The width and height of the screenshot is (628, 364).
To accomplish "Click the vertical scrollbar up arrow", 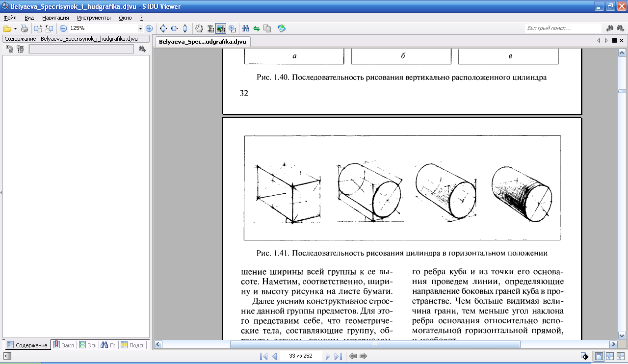I will [x=622, y=52].
